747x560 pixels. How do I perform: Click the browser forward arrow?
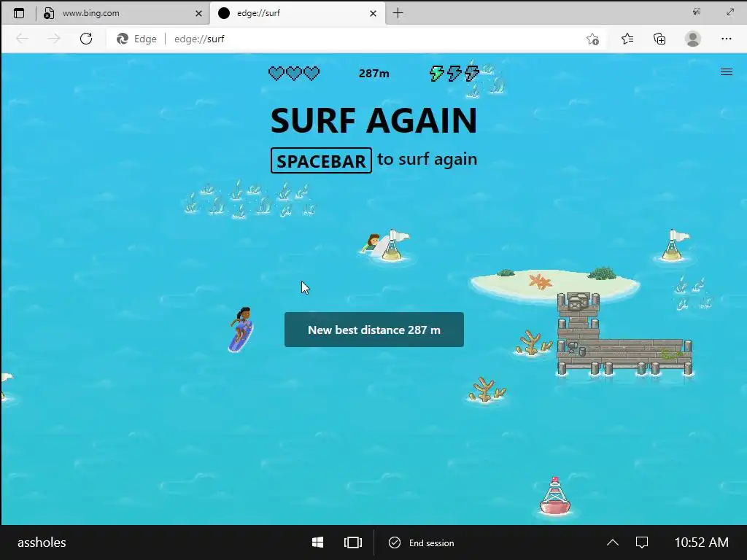pos(54,39)
